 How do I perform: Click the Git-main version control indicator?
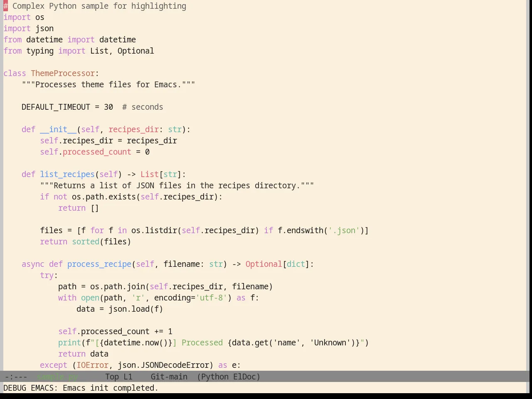[x=169, y=377]
